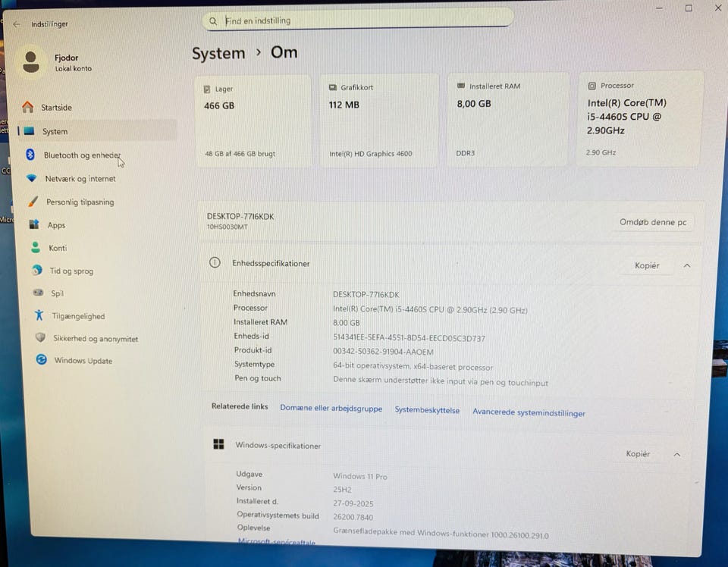Click the Produkt-id value 00342-50362-91904-AAOEM
This screenshot has height=567, width=728.
point(383,352)
